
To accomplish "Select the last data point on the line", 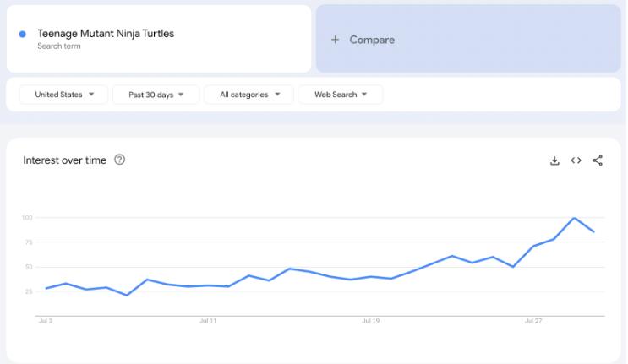I will click(x=594, y=231).
